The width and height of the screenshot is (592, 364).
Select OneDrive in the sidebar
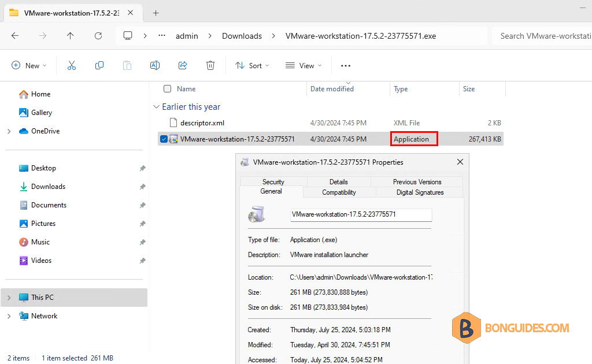pyautogui.click(x=39, y=131)
